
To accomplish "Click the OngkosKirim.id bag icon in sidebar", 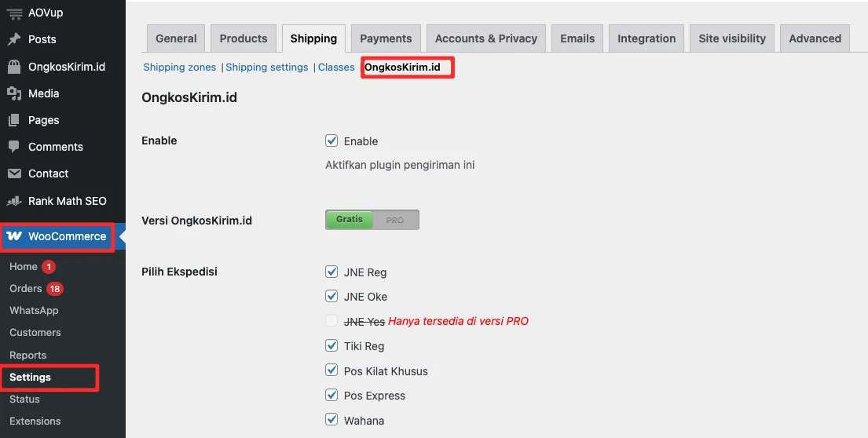I will click(14, 67).
